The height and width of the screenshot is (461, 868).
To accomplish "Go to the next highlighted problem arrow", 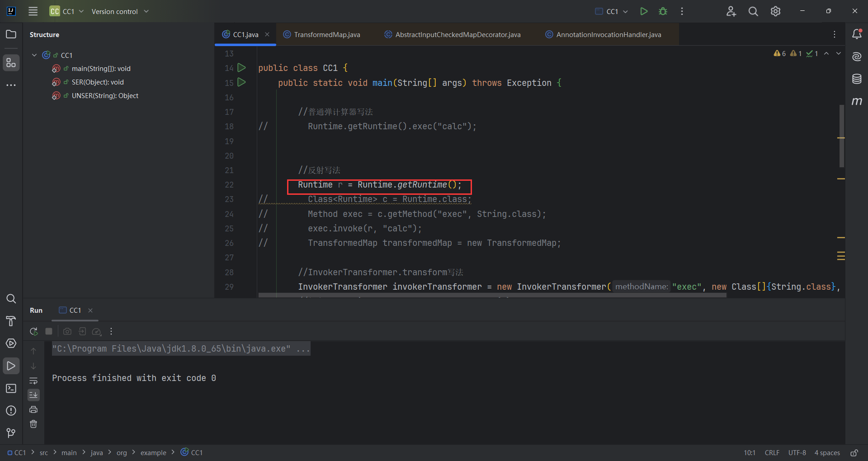I will pos(839,53).
